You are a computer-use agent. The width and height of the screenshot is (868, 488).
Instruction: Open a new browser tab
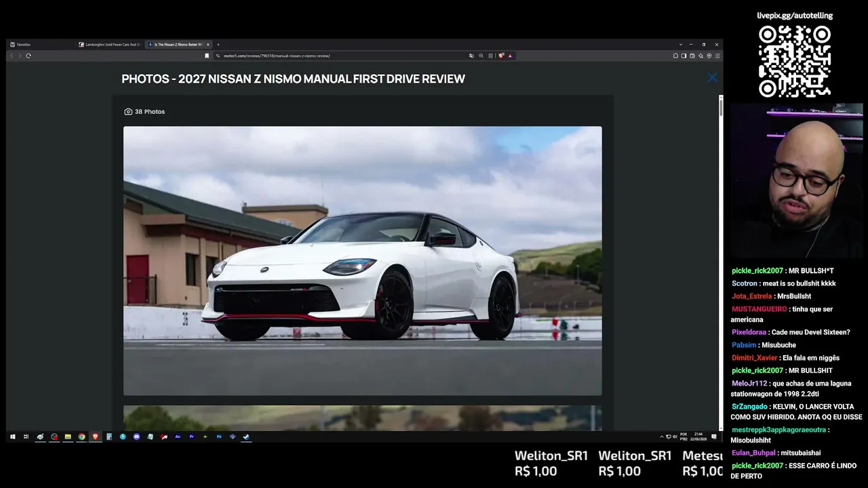tap(218, 45)
